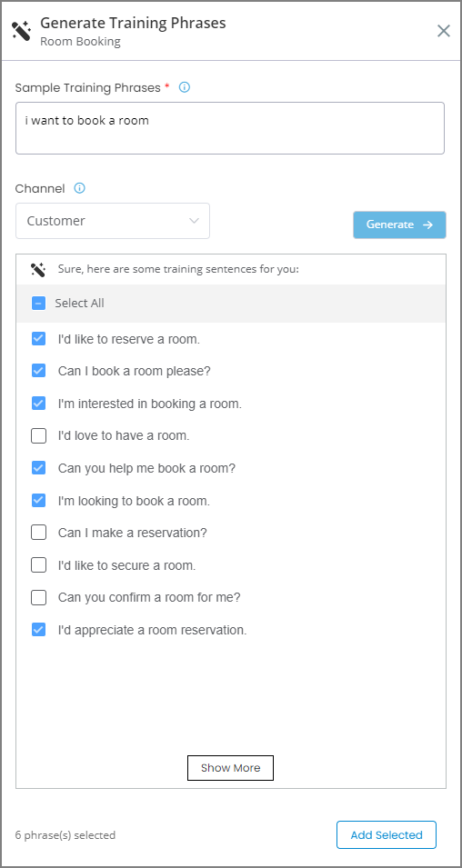Click Show More to load more phrases
This screenshot has width=462, height=868.
230,768
